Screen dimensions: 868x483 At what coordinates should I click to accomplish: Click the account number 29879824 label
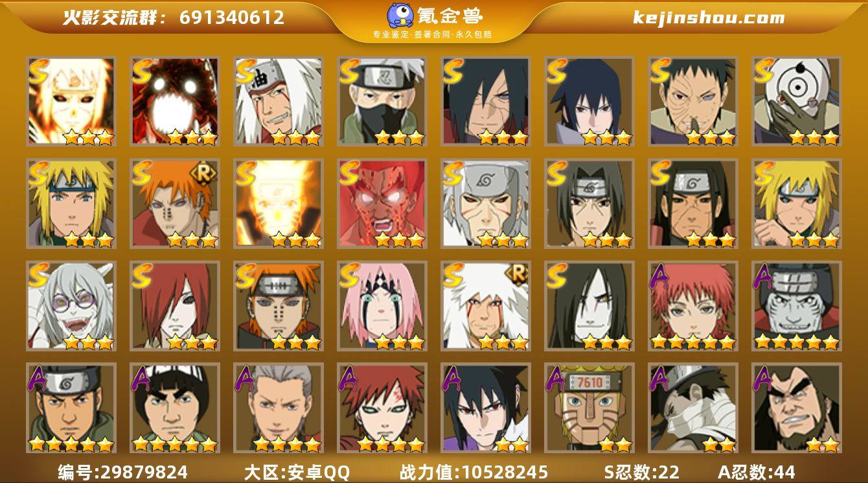pos(122,471)
